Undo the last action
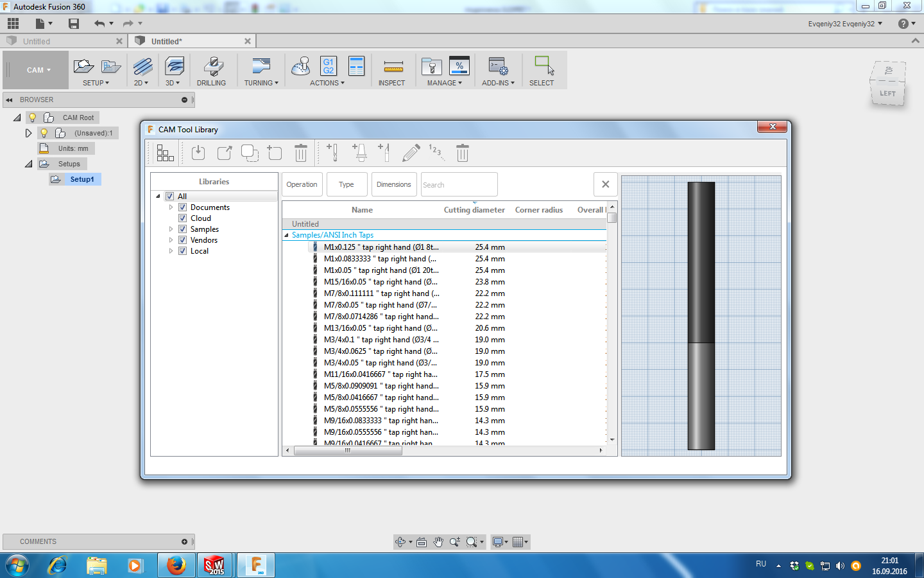This screenshot has width=924, height=578. tap(99, 24)
